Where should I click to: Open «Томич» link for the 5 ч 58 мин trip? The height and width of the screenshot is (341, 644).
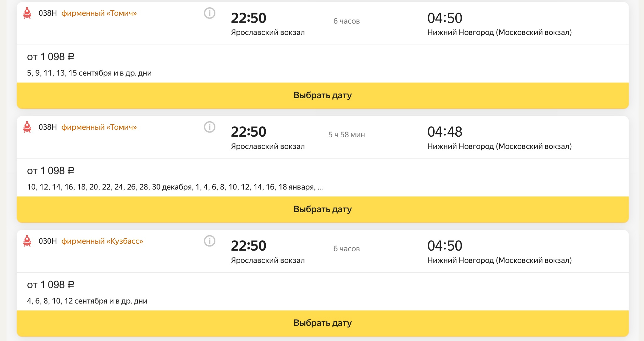pos(99,127)
